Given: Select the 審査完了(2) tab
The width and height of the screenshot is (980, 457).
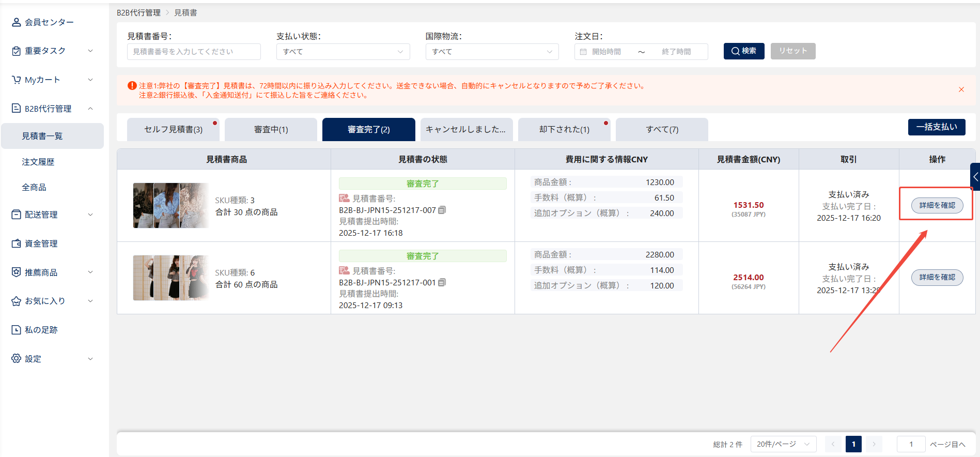Looking at the screenshot, I should tap(369, 129).
